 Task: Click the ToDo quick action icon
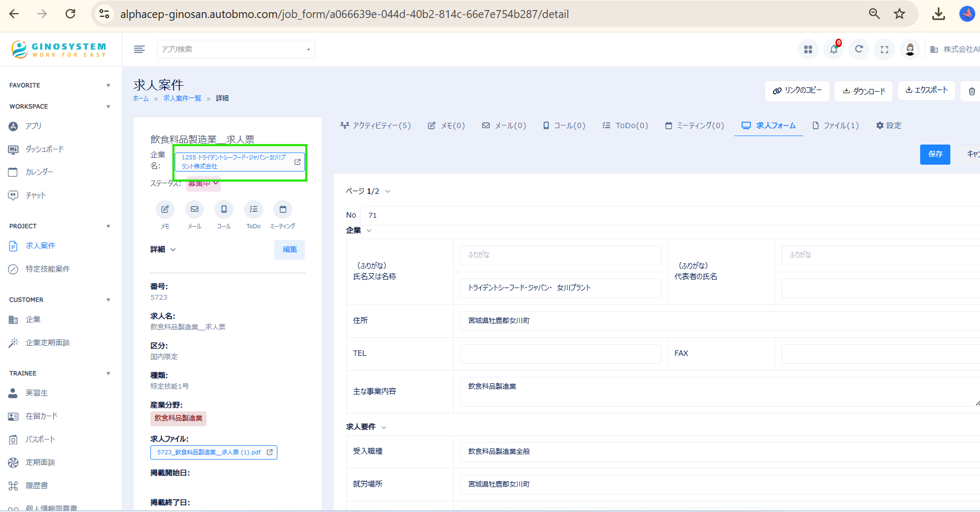coord(253,210)
